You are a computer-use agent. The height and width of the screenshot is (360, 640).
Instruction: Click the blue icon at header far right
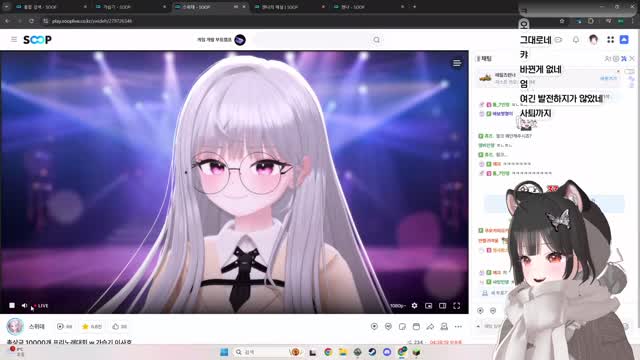click(624, 40)
